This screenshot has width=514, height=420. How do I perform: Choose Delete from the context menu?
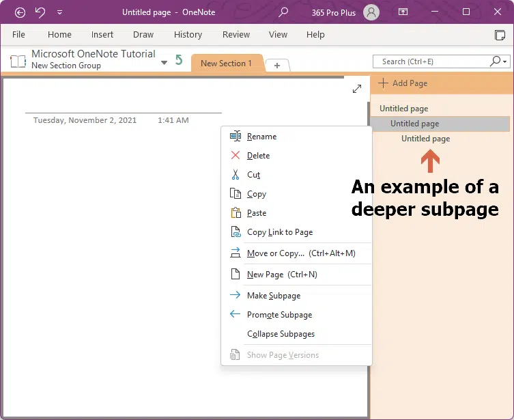coord(296,156)
